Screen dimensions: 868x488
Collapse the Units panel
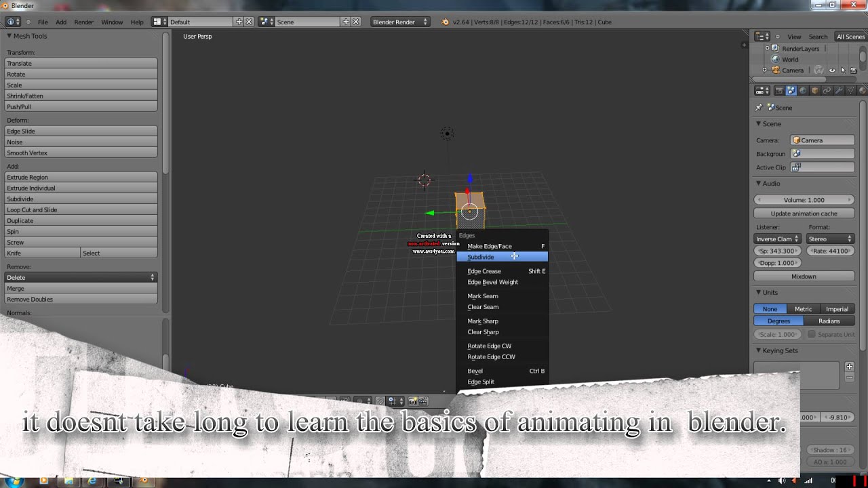(x=758, y=293)
